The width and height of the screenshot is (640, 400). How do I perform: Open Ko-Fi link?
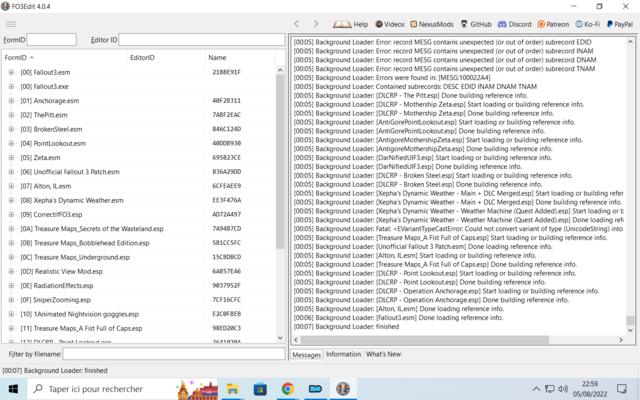click(588, 24)
